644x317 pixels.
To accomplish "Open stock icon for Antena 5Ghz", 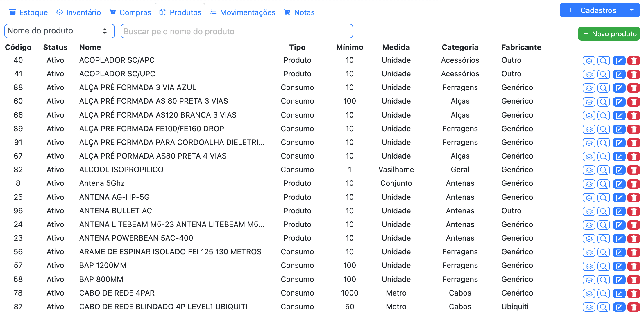I will (x=589, y=184).
